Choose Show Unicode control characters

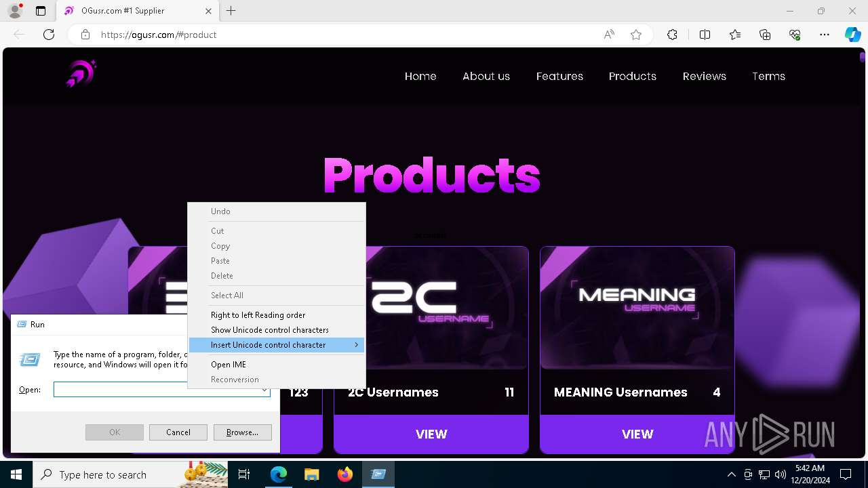(x=277, y=330)
